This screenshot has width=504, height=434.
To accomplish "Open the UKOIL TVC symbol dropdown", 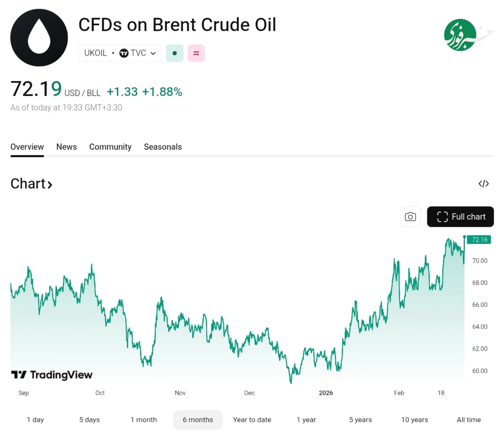I will pos(120,53).
